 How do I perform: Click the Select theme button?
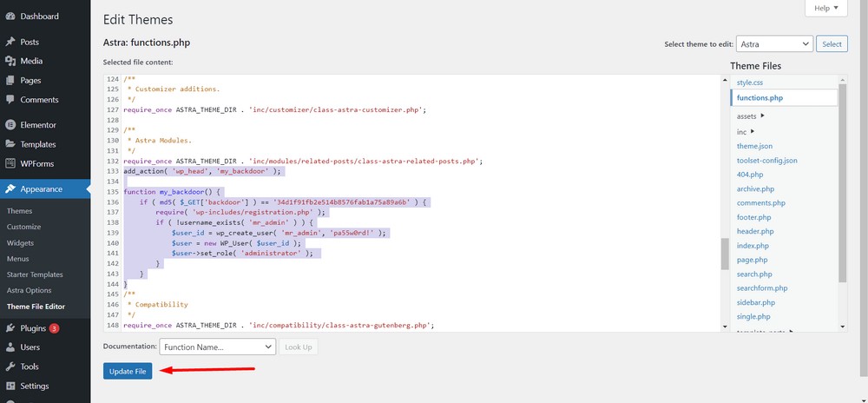click(x=832, y=44)
